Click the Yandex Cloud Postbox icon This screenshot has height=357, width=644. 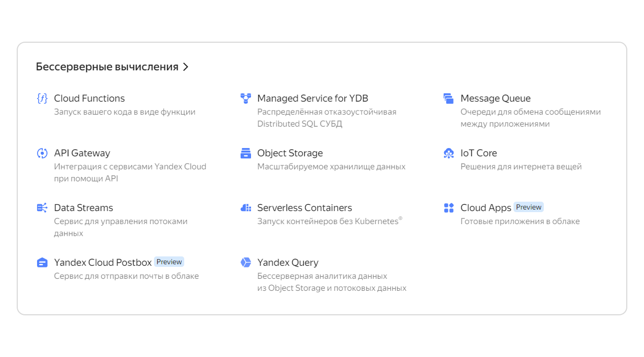[42, 263]
